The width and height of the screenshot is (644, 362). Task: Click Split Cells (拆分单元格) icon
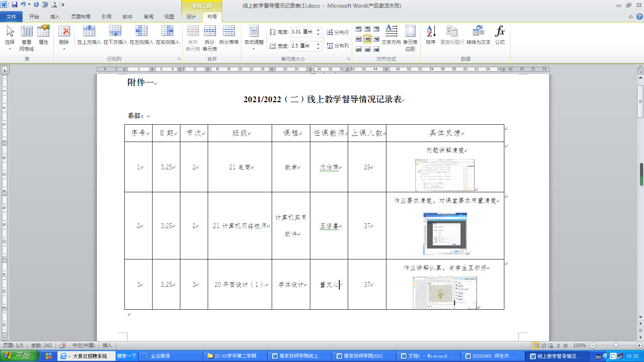(x=210, y=31)
